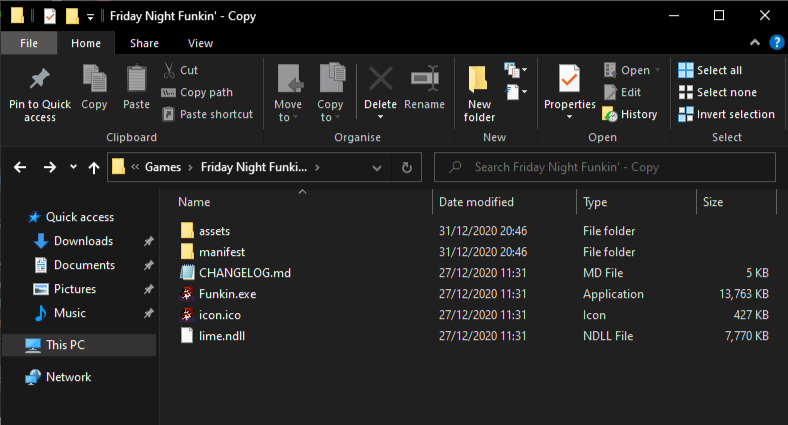This screenshot has width=788, height=425.
Task: Open the Copy to menu
Action: pos(330,93)
